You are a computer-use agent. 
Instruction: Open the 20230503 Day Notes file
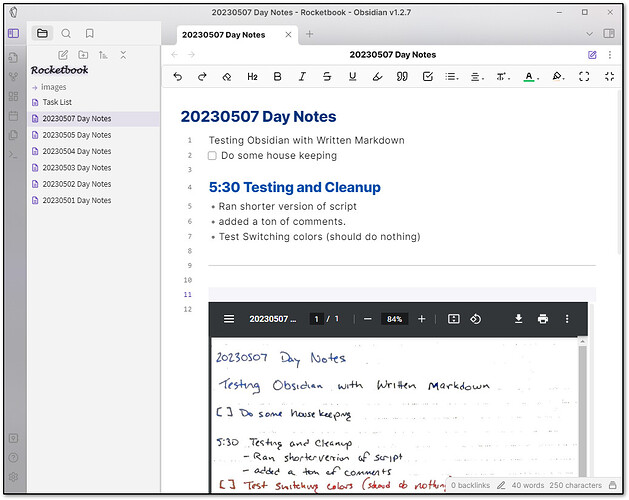(x=76, y=168)
